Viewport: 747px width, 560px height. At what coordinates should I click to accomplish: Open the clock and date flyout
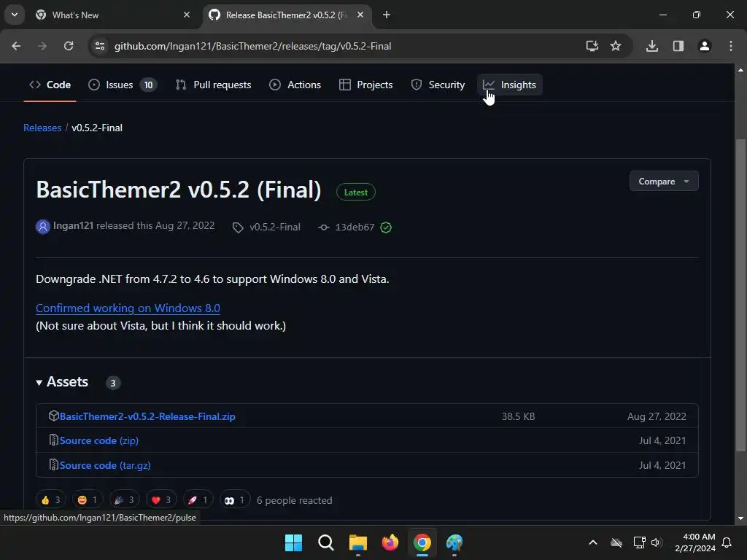(695, 542)
